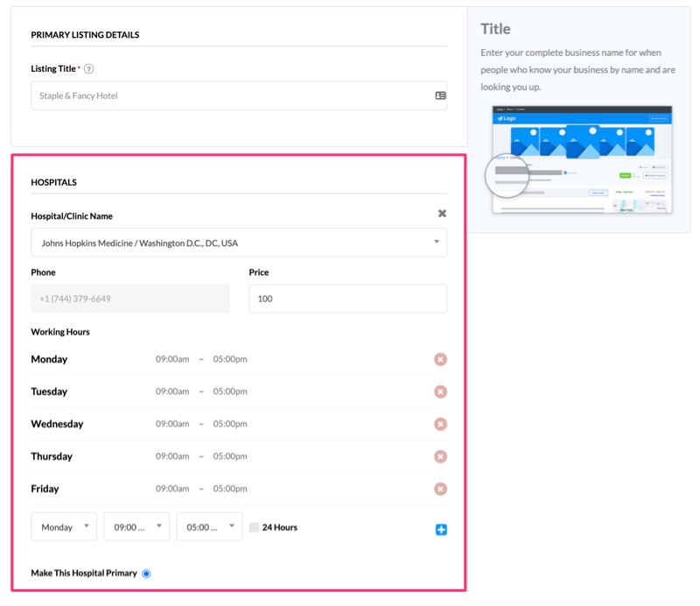
Task: Click the HOSPITALS section heading
Action: pyautogui.click(x=53, y=182)
